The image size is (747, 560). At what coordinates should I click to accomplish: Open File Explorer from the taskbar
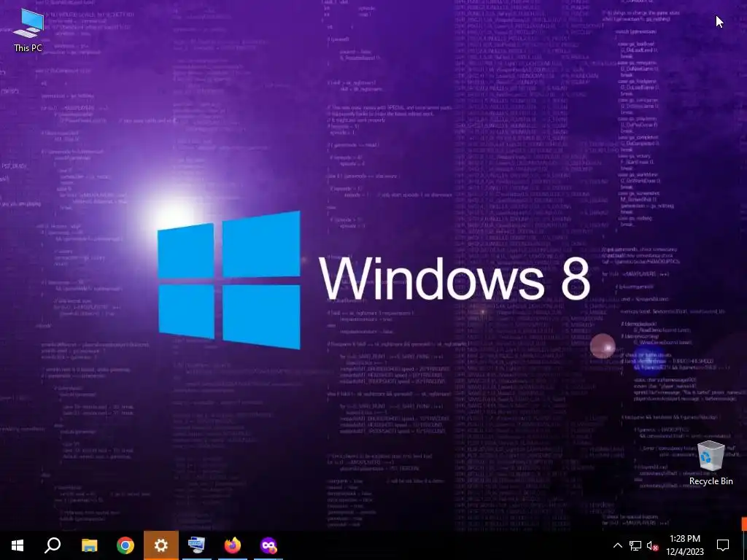[x=89, y=545]
